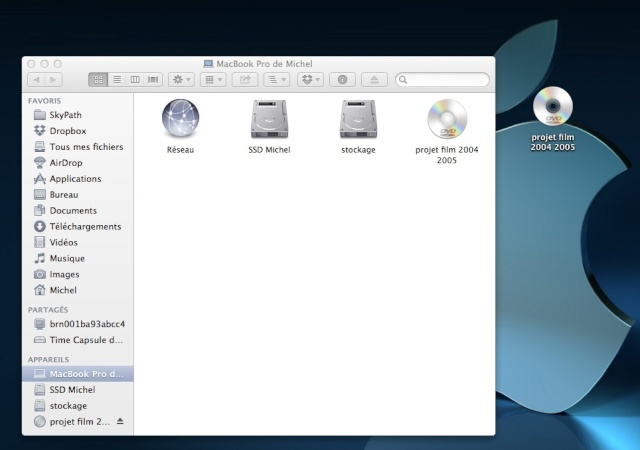Go forward with the right arrow button
The width and height of the screenshot is (640, 450).
(x=53, y=80)
